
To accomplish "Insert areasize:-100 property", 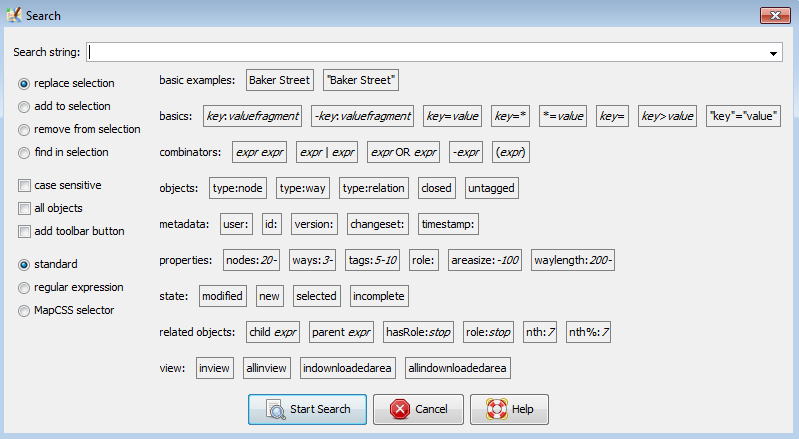I will [x=485, y=260].
